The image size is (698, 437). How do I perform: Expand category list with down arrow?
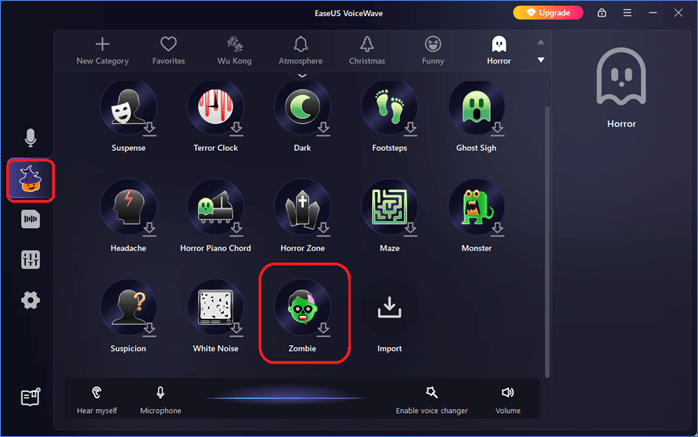coord(541,60)
